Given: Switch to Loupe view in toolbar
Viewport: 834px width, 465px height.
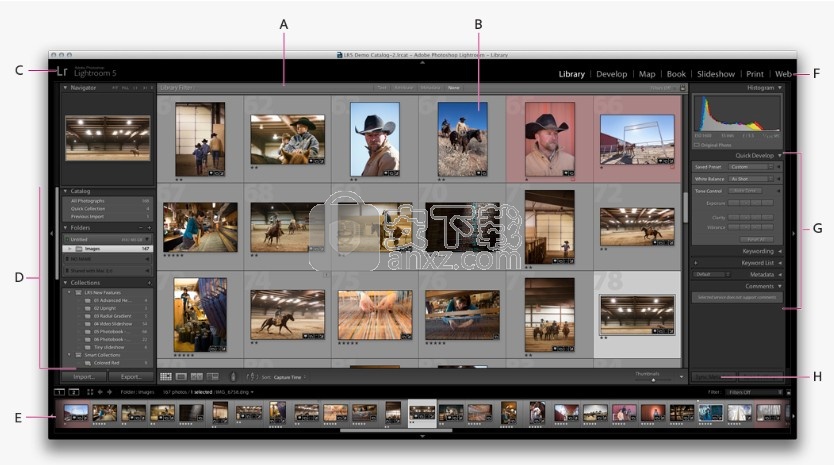Looking at the screenshot, I should pyautogui.click(x=181, y=377).
